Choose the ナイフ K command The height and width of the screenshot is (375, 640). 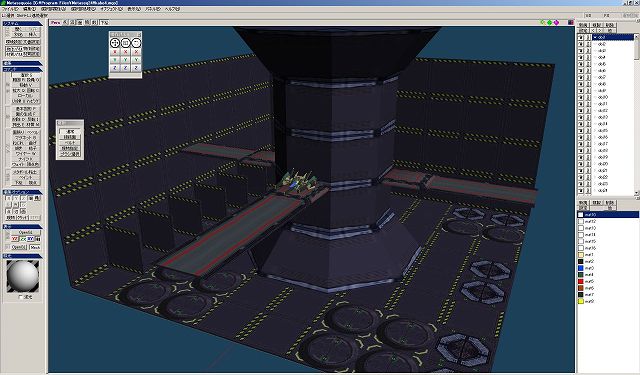[x=26, y=158]
